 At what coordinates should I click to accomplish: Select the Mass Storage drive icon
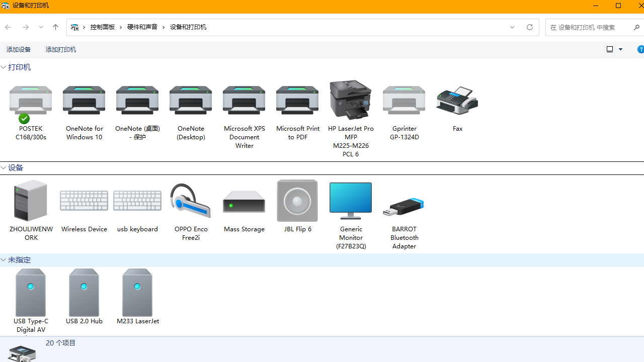[244, 201]
